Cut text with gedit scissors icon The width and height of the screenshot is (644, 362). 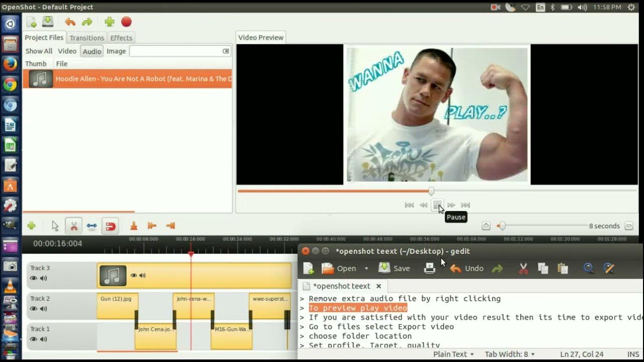[524, 268]
